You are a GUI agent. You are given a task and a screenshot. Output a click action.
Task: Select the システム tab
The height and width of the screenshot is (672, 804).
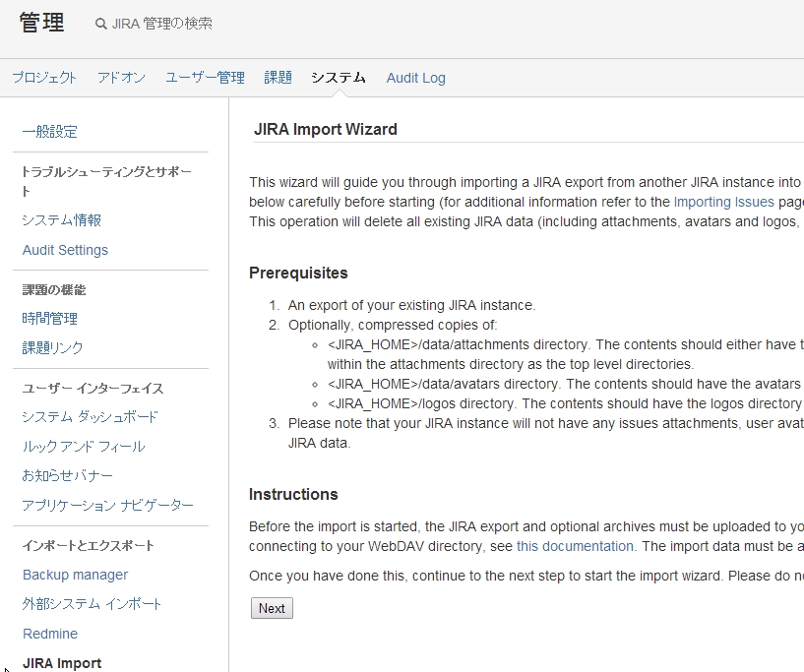coord(339,78)
